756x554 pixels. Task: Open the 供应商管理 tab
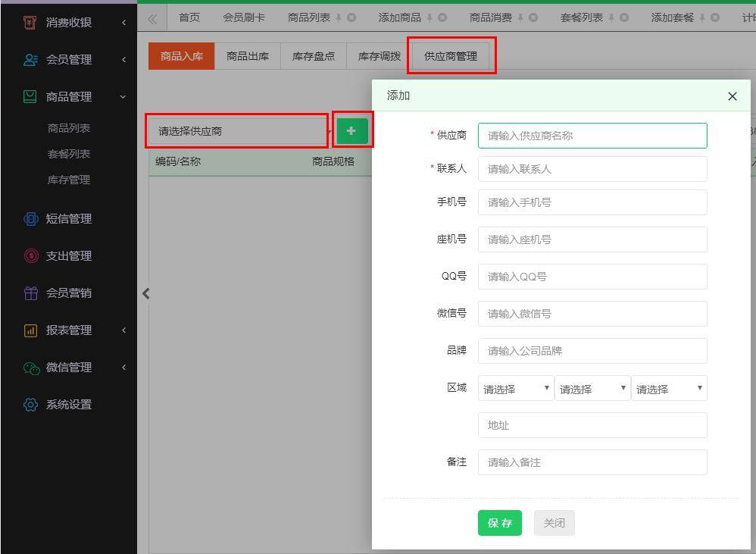coord(451,56)
